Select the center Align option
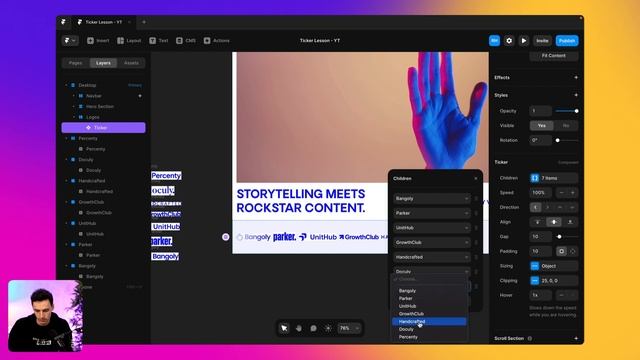640x360 pixels. (554, 222)
